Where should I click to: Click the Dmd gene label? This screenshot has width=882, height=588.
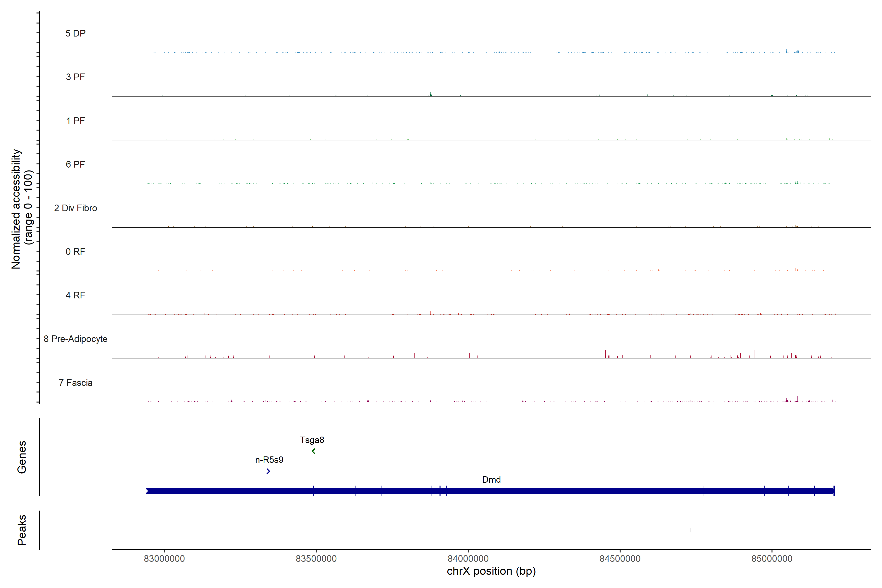[x=491, y=480]
